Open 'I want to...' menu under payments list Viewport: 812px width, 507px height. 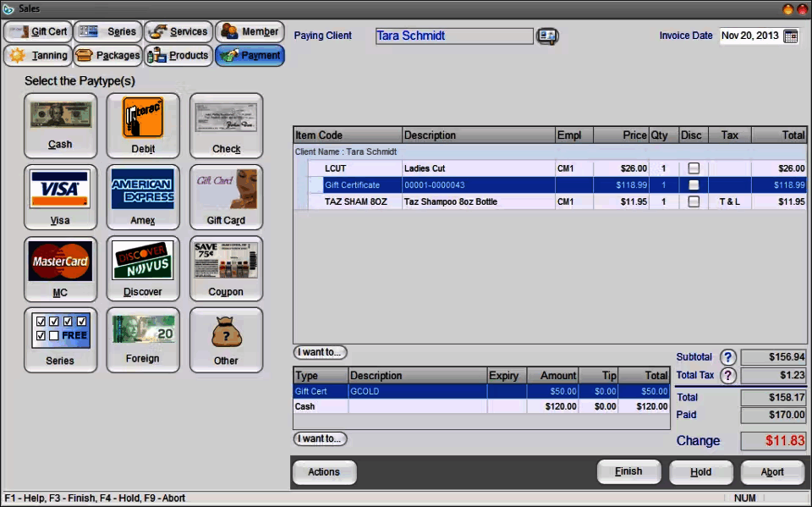[320, 438]
